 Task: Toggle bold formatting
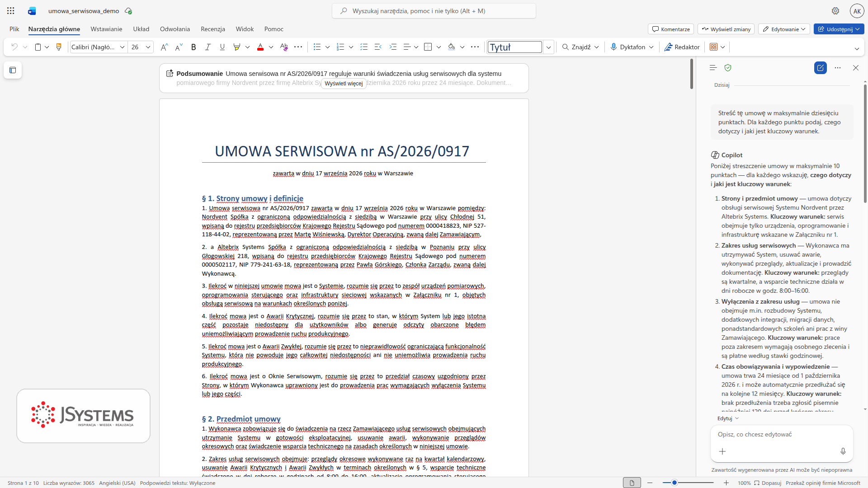193,47
